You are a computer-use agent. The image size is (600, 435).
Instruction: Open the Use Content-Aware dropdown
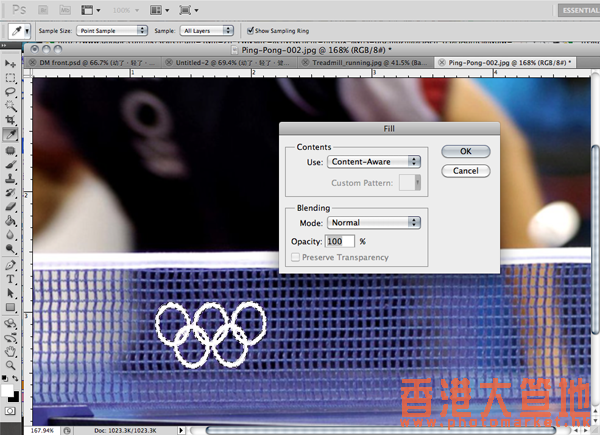pos(374,161)
